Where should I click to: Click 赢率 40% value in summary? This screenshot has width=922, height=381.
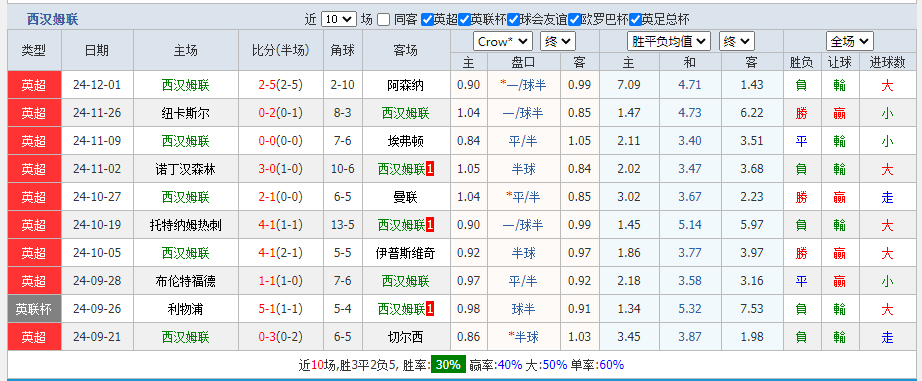point(510,365)
